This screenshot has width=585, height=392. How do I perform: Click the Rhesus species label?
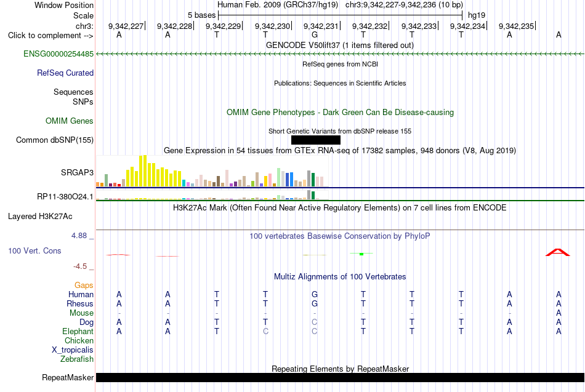pos(80,303)
